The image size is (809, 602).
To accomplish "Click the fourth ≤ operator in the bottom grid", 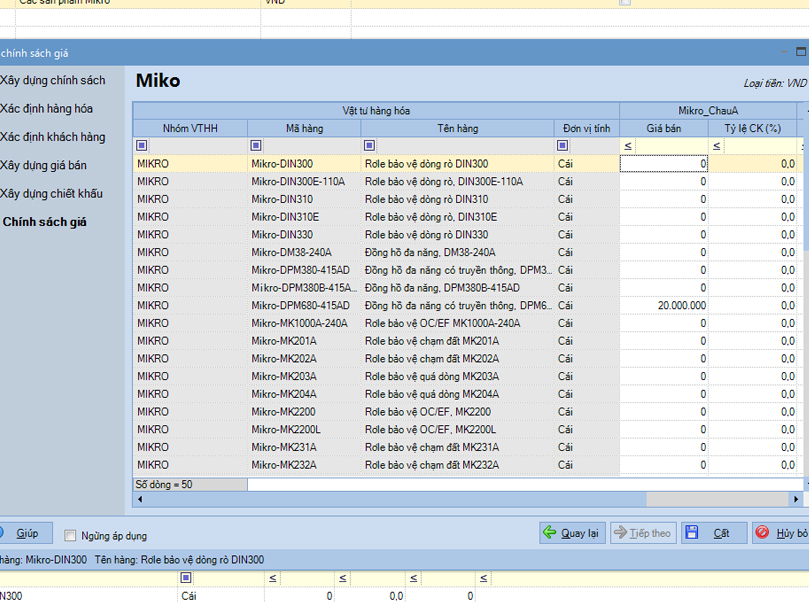I will [483, 578].
